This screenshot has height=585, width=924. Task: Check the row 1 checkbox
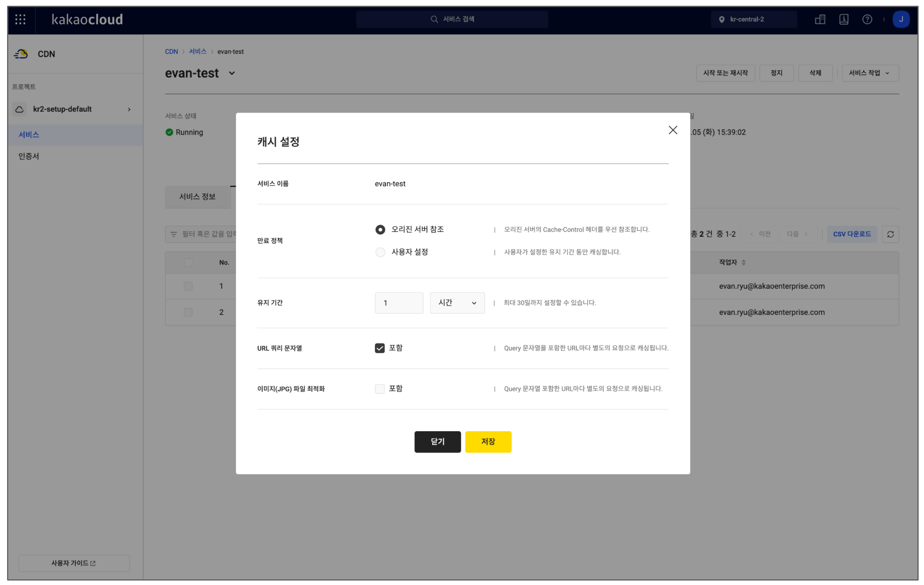pos(188,286)
